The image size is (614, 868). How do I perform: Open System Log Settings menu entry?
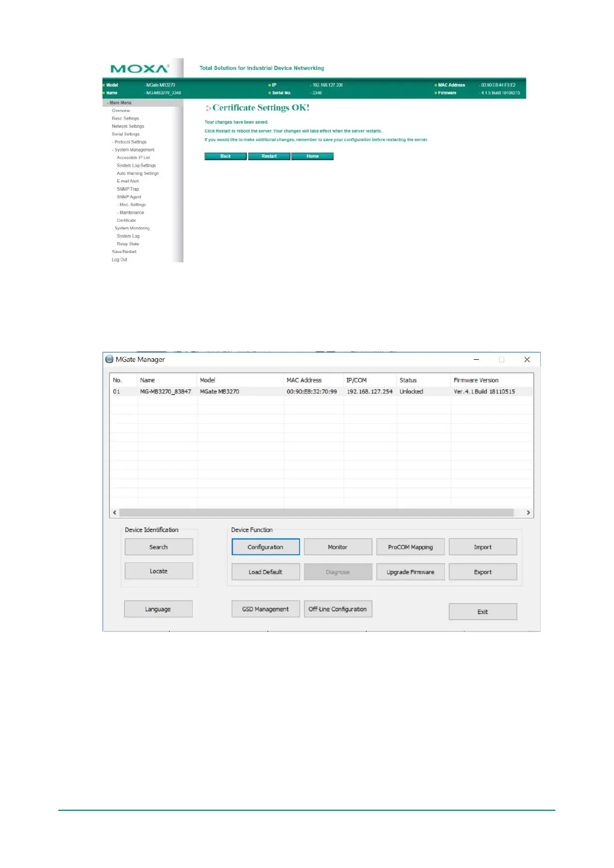136,165
